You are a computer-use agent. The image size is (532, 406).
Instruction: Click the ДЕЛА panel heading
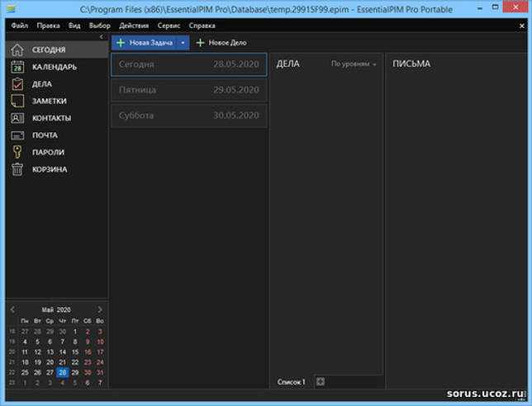(287, 64)
